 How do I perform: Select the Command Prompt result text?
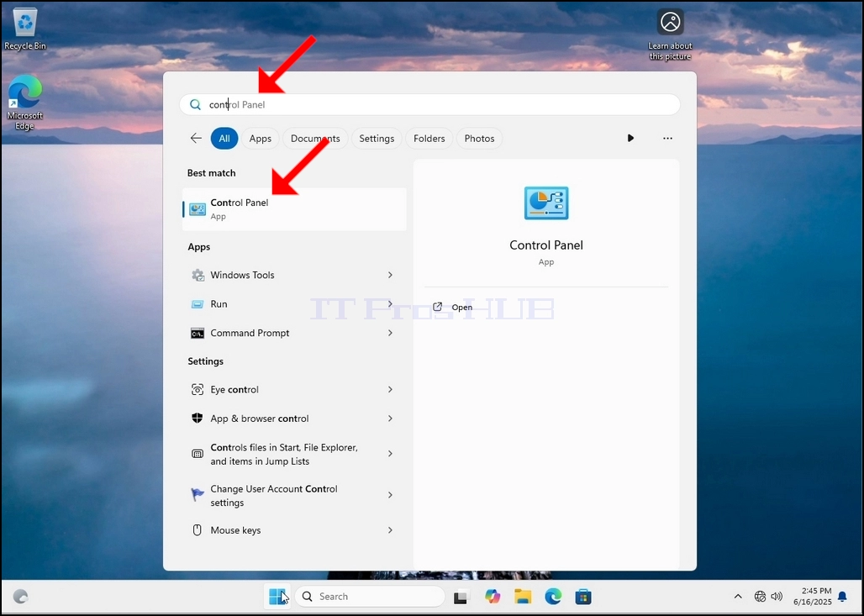pyautogui.click(x=250, y=334)
